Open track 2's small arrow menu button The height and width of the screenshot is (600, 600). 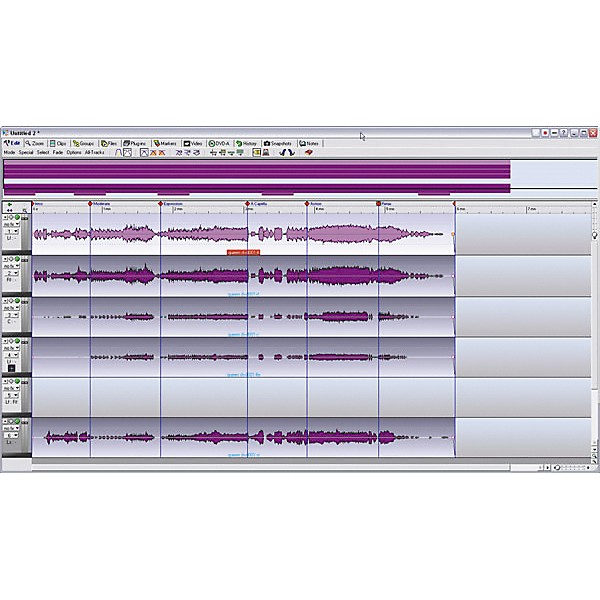click(6, 259)
